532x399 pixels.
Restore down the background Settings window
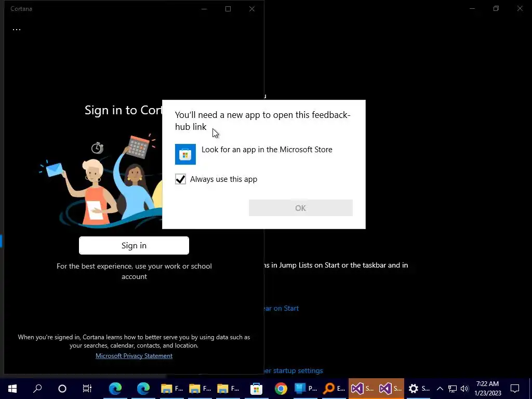pyautogui.click(x=496, y=8)
